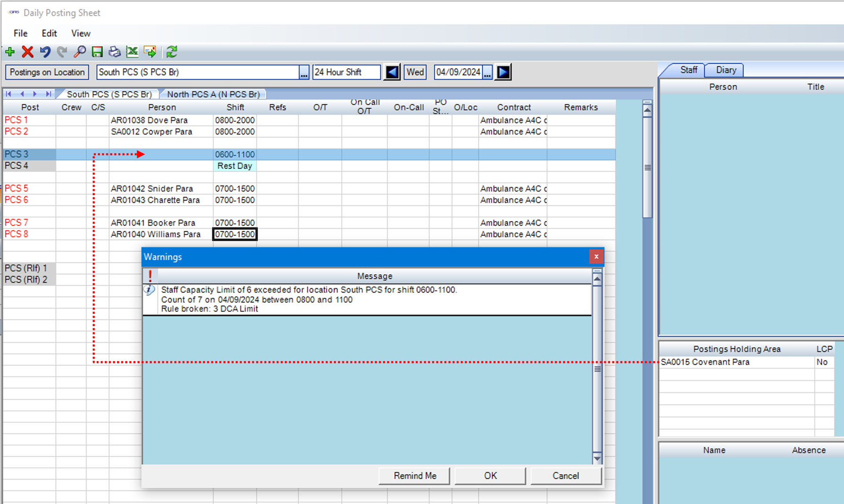This screenshot has width=844, height=504.
Task: Open search with the magnifying glass icon
Action: (80, 52)
